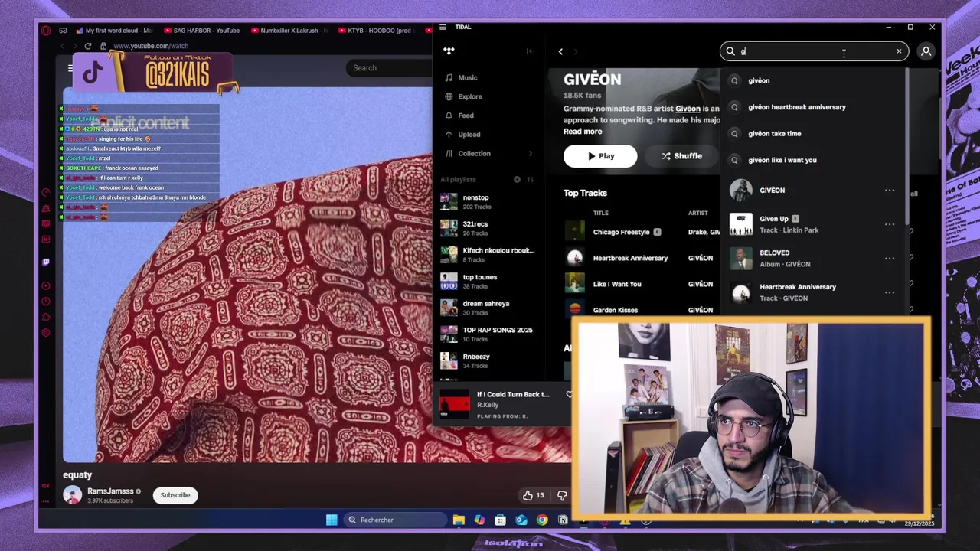Shuffle GIVĒON's tracks
Screen dimensions: 980x551
tap(681, 156)
